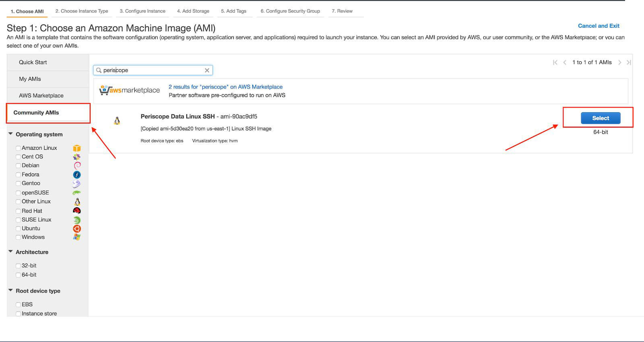Tick the Windows filter checkbox
The width and height of the screenshot is (644, 342).
(x=18, y=237)
